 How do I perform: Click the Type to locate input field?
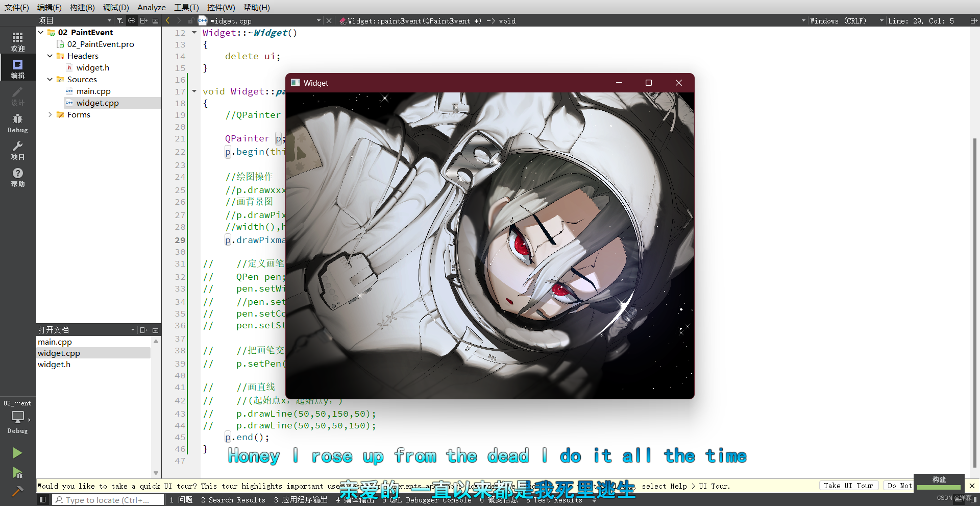108,500
